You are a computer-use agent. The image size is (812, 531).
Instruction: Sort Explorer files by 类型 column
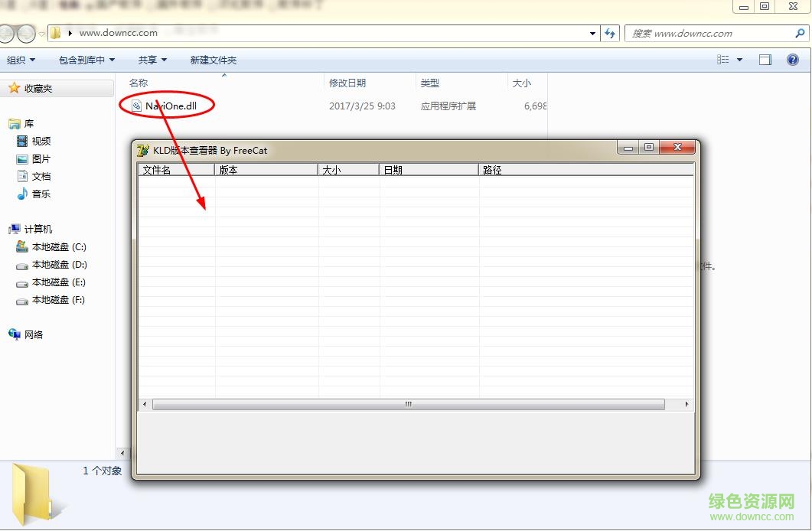pyautogui.click(x=430, y=83)
